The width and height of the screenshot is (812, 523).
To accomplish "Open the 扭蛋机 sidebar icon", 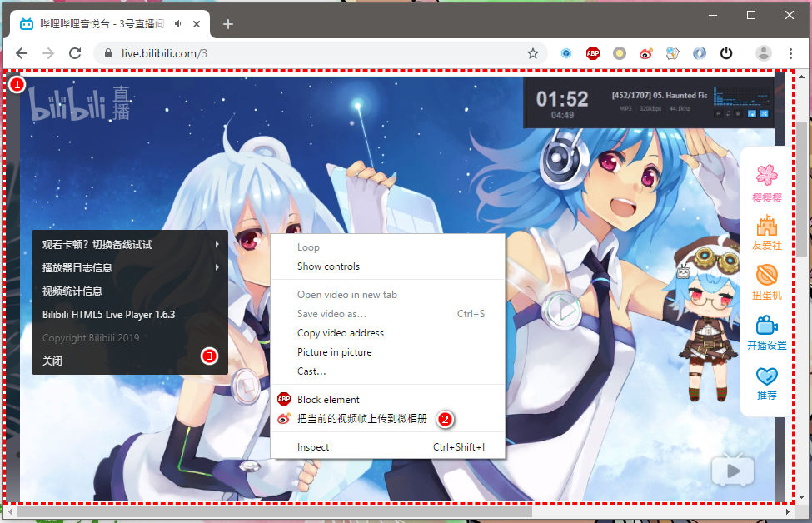I will [x=767, y=282].
